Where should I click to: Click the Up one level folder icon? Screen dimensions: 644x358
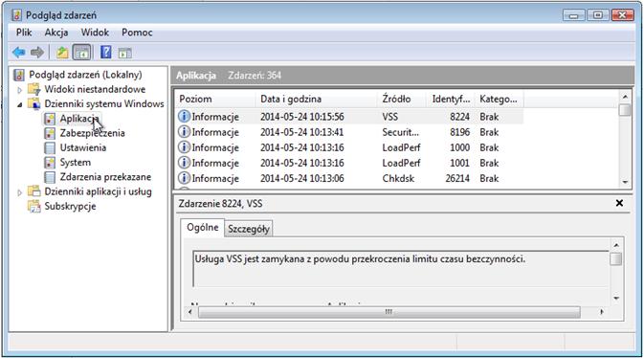tap(62, 53)
